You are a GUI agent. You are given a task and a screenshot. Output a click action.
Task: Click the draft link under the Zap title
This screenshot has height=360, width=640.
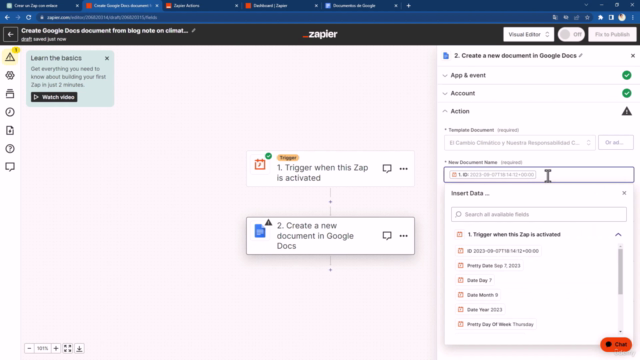coord(27,39)
